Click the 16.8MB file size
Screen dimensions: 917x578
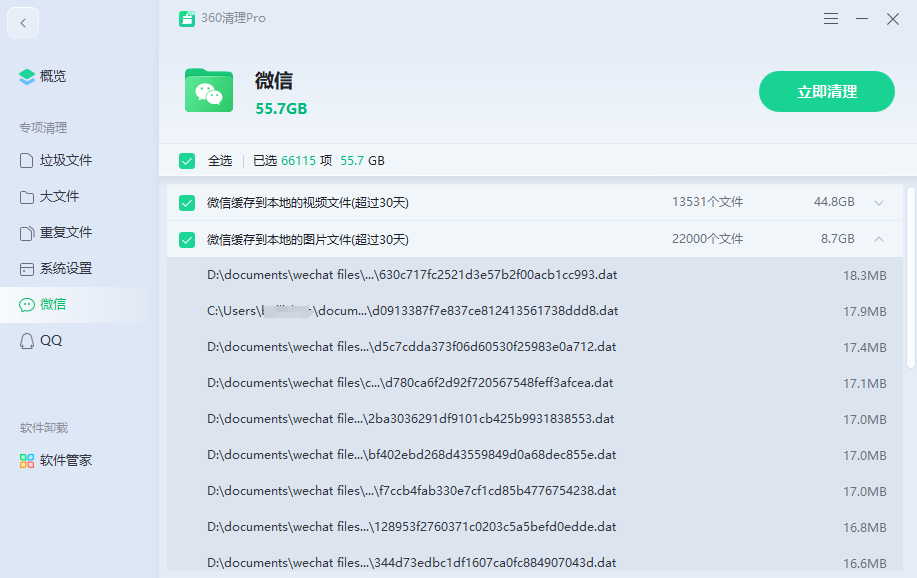tap(864, 528)
